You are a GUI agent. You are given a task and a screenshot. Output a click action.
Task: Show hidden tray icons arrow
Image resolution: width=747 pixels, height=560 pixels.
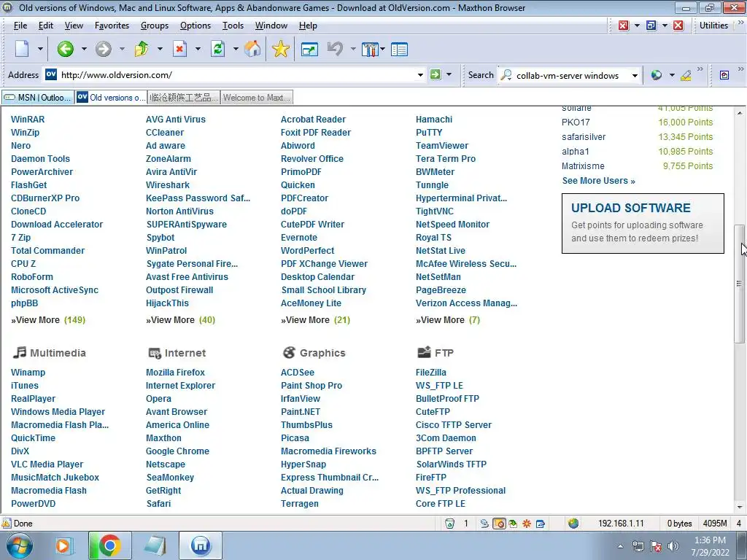620,546
